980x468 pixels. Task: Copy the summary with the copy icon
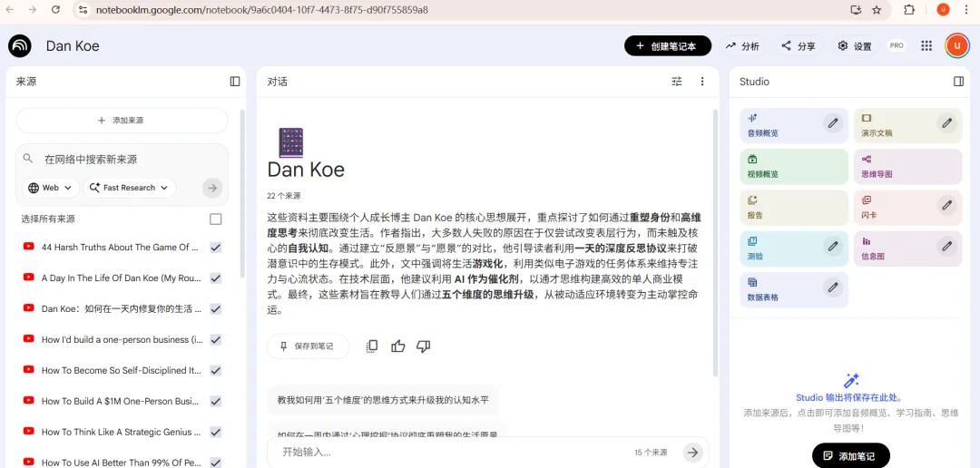372,346
